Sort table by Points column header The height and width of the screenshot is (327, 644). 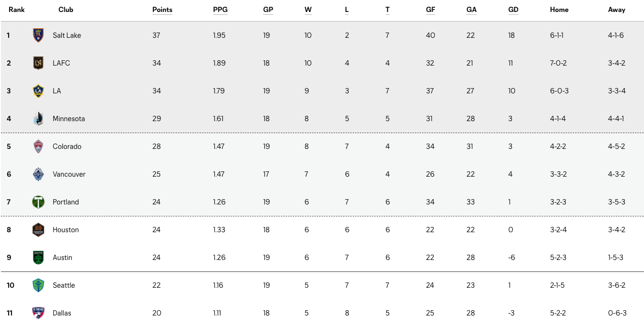pos(162,10)
